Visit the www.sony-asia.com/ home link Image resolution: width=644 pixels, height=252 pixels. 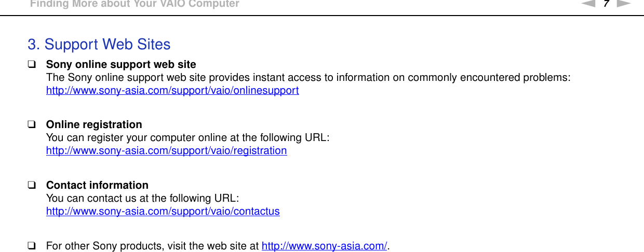pos(324,246)
